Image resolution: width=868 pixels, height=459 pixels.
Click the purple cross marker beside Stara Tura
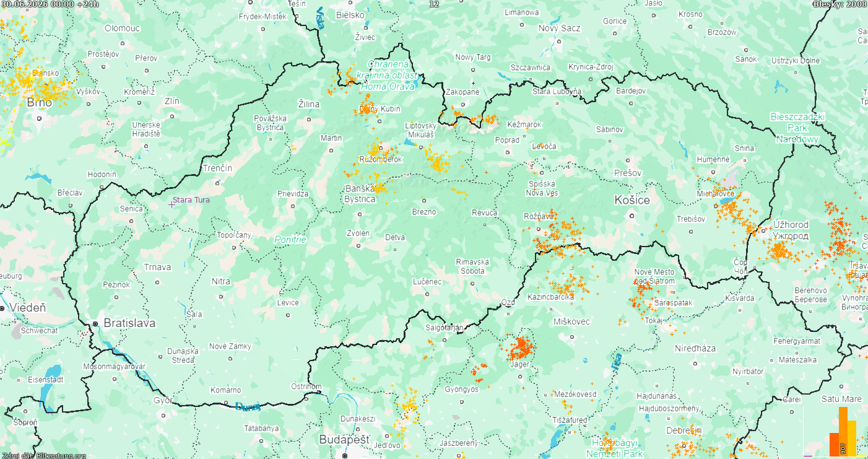pyautogui.click(x=172, y=204)
